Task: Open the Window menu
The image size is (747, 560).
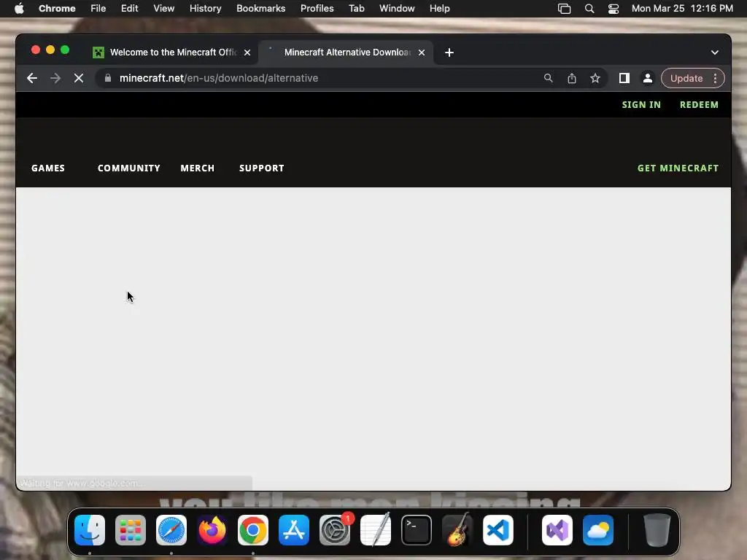Action: tap(397, 9)
